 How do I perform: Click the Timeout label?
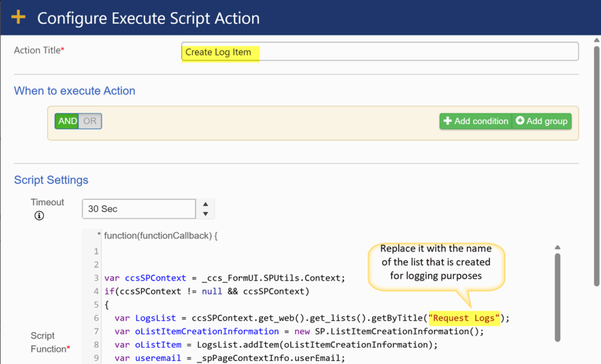(x=47, y=202)
